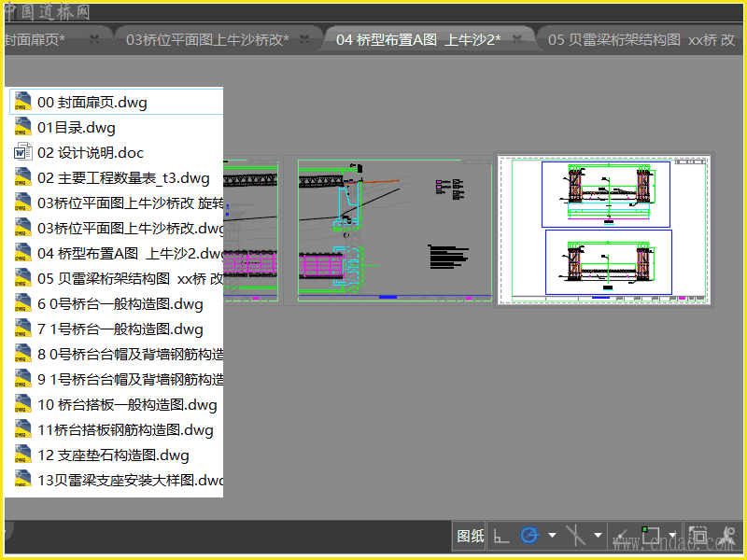Click DWG icon of 02 主要工程数量表_t3.dwg

click(22, 177)
